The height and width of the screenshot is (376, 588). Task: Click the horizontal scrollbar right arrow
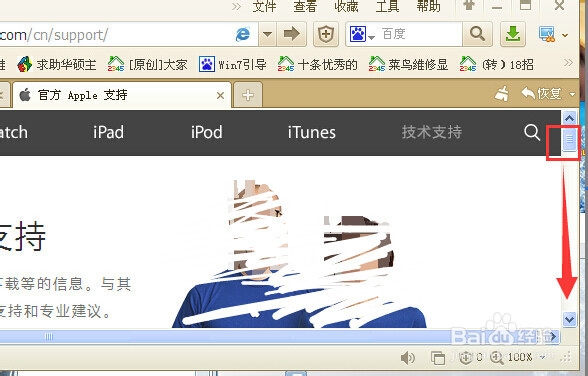tap(554, 336)
